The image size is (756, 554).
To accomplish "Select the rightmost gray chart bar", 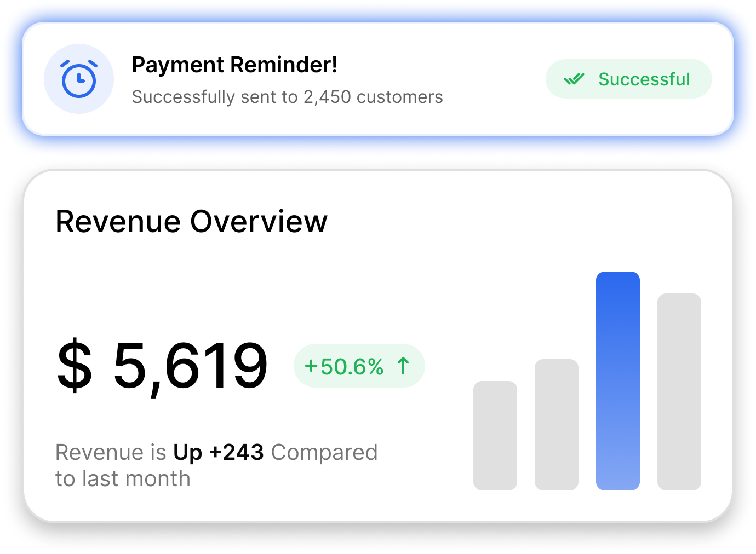I will point(679,392).
